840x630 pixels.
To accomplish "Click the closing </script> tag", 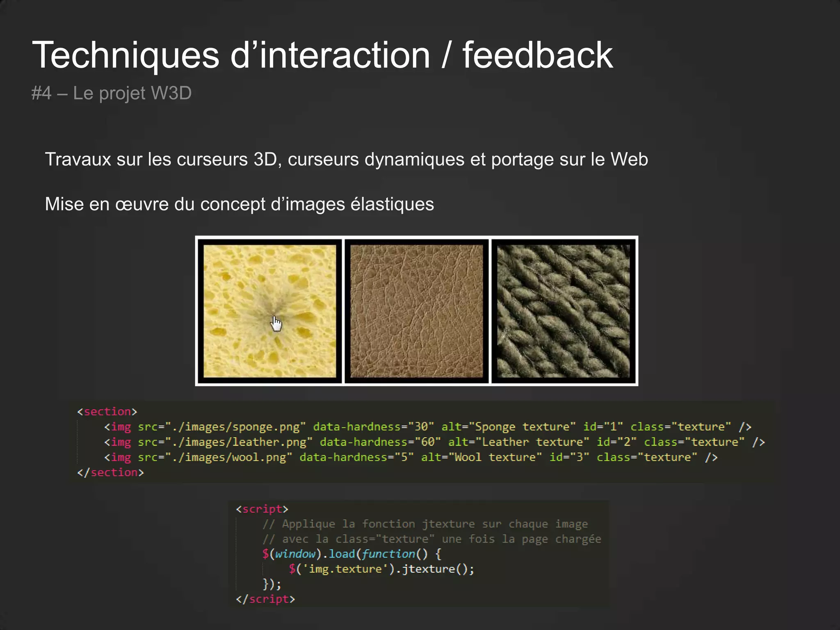I will coord(265,599).
